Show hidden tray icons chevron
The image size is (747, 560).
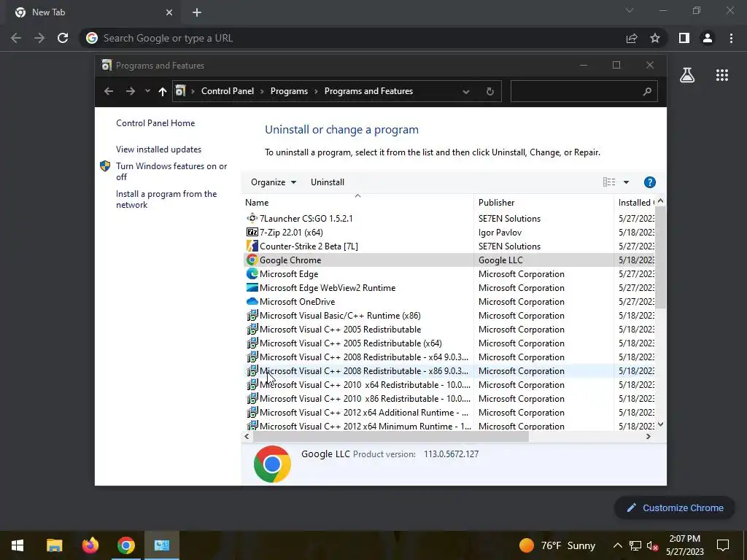[617, 545]
